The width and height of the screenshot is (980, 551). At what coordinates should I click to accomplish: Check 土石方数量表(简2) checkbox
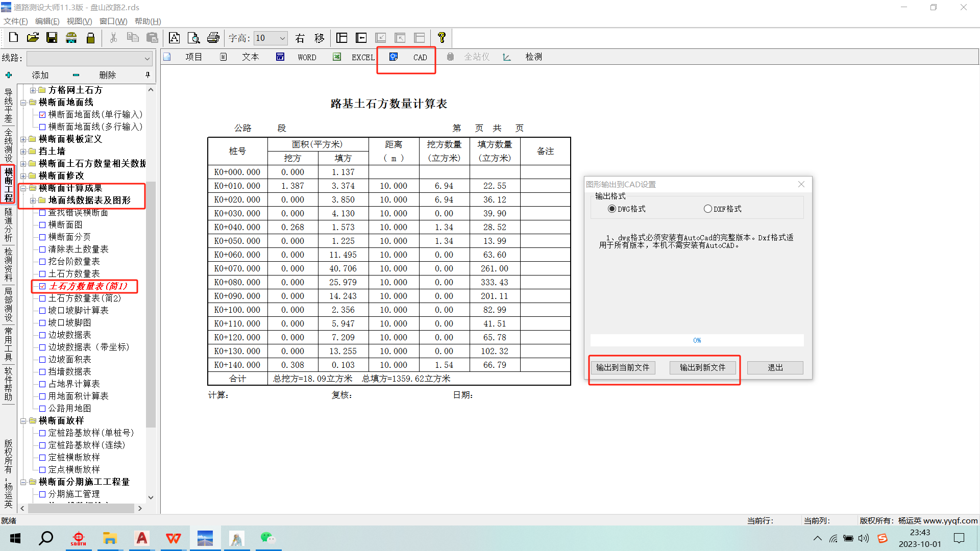[42, 298]
